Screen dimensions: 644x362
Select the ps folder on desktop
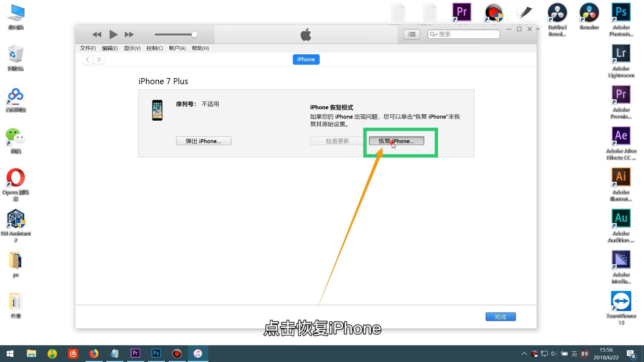pos(16,264)
